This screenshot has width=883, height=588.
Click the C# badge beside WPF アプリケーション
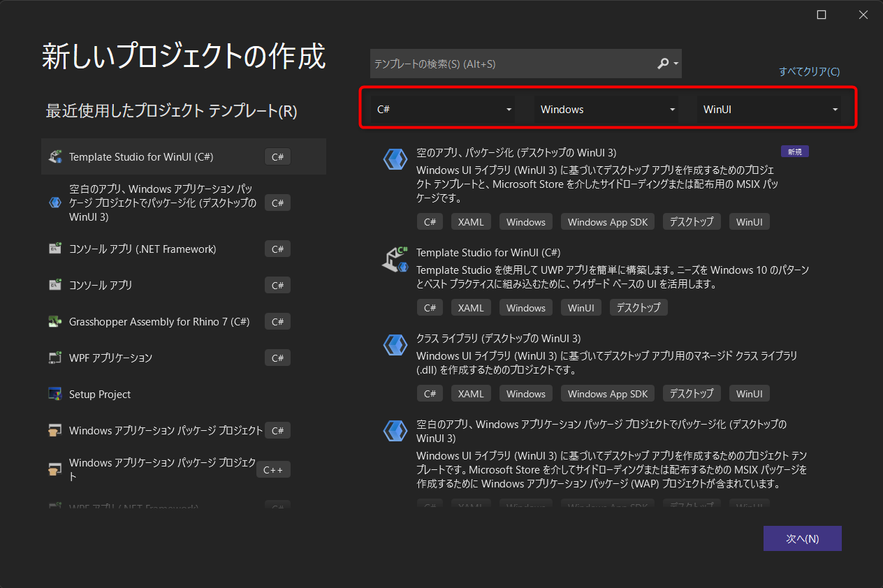278,358
